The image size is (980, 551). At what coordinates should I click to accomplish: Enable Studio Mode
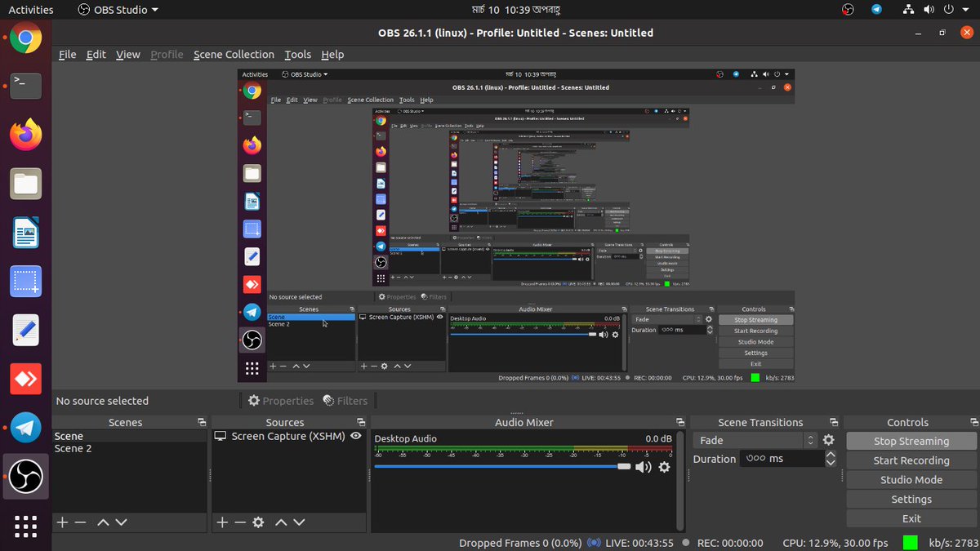[910, 479]
